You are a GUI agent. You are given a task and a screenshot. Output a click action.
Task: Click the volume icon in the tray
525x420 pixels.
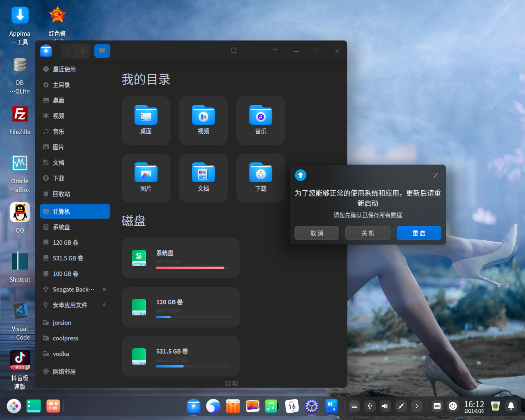click(385, 406)
